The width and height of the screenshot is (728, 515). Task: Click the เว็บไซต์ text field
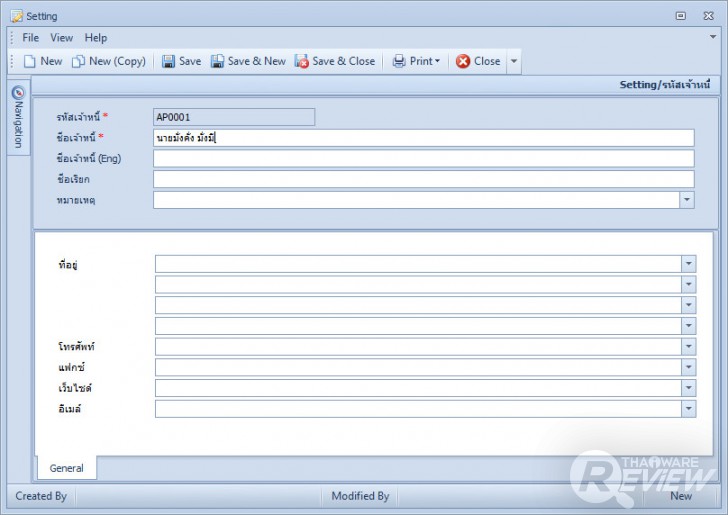(418, 388)
